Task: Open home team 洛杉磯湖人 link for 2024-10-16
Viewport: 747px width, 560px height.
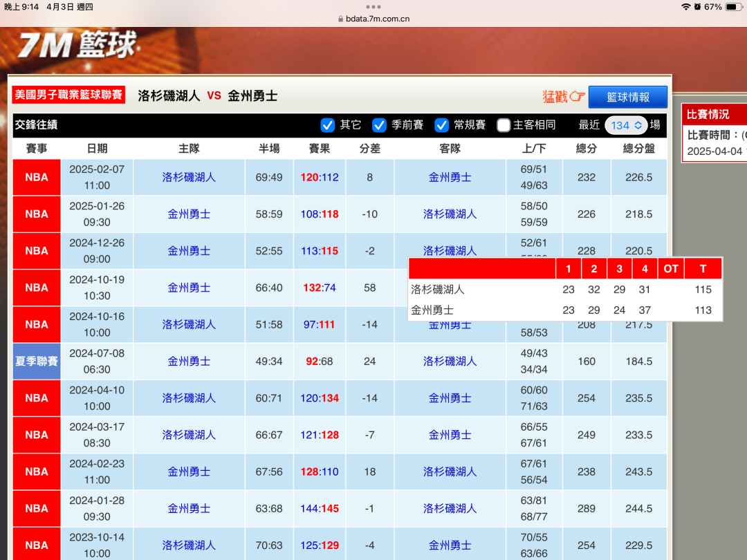Action: click(189, 324)
